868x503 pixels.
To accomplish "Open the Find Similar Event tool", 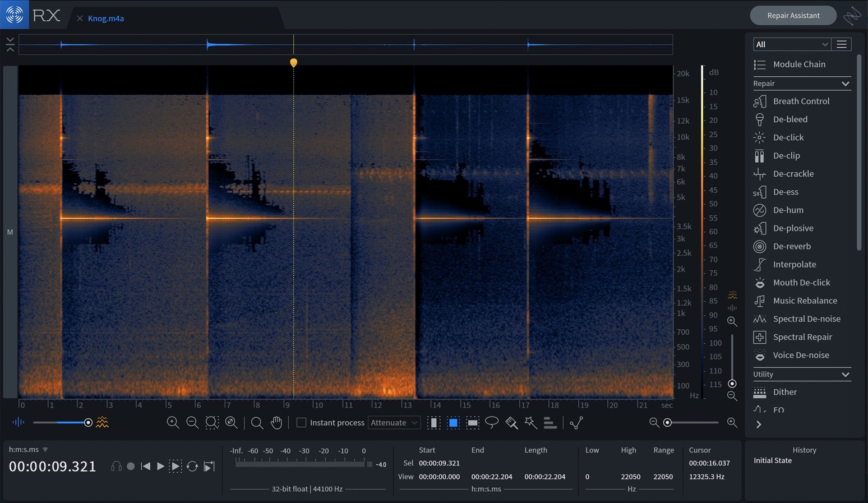I will pos(576,423).
